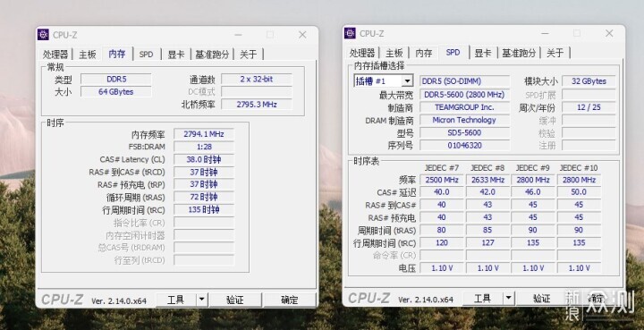The height and width of the screenshot is (330, 644).
Task: Click the 127 tRC timing cell
Action: tap(487, 242)
